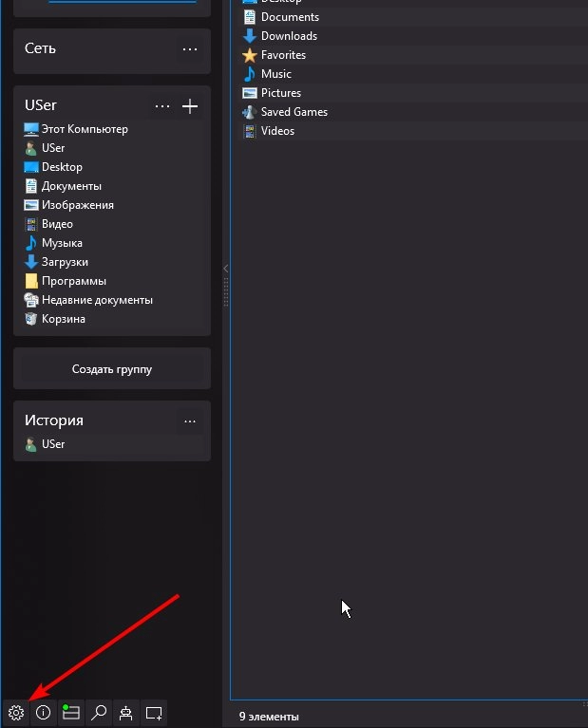Select Этот Компьютер in the sidebar

click(x=84, y=129)
